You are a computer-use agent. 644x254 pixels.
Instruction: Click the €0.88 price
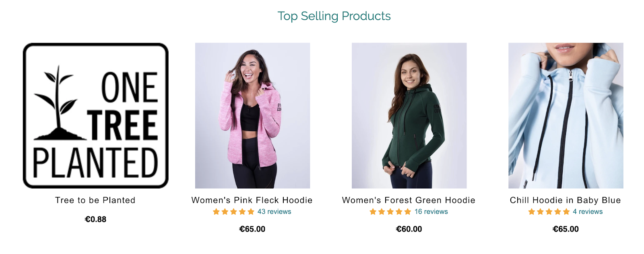point(95,219)
